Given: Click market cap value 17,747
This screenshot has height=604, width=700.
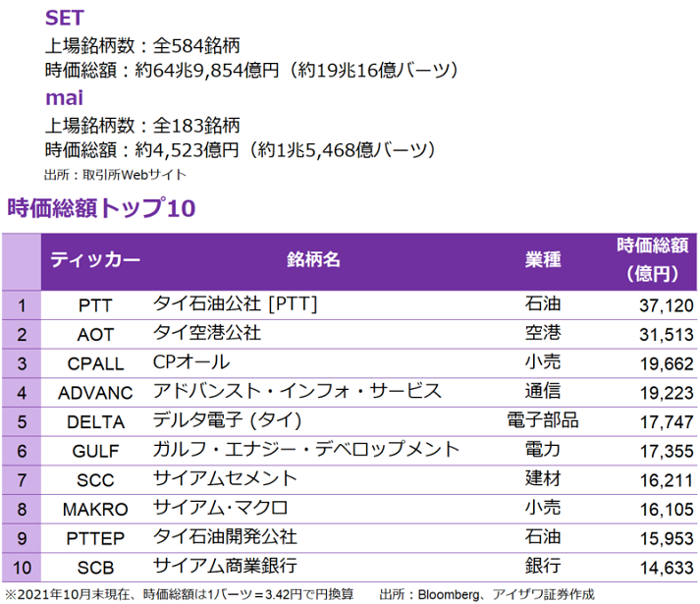Looking at the screenshot, I should point(666,422).
